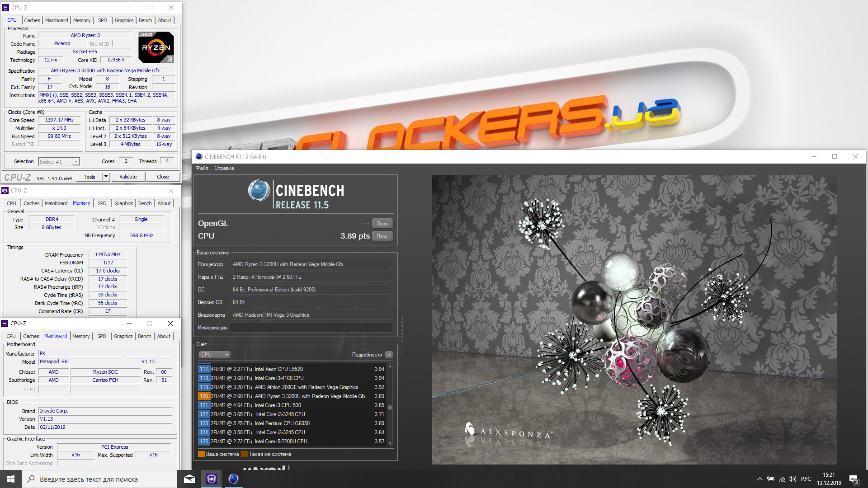The image size is (868, 488).
Task: Open the Bench tab in top CPU-Z window
Action: click(145, 20)
